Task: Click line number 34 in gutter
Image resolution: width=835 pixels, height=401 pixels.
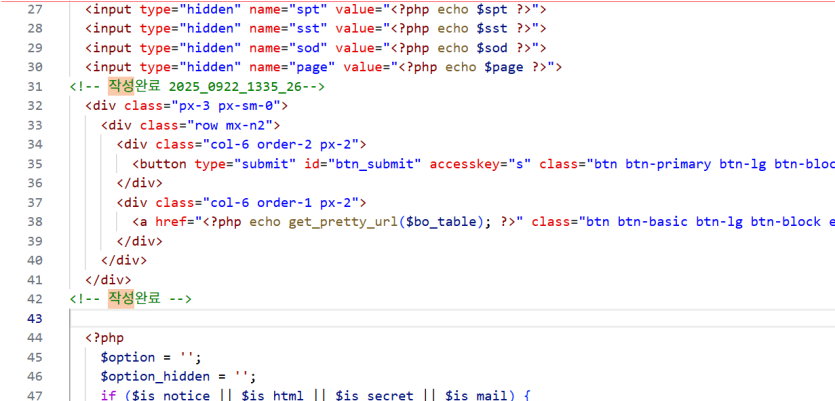Action: point(35,145)
